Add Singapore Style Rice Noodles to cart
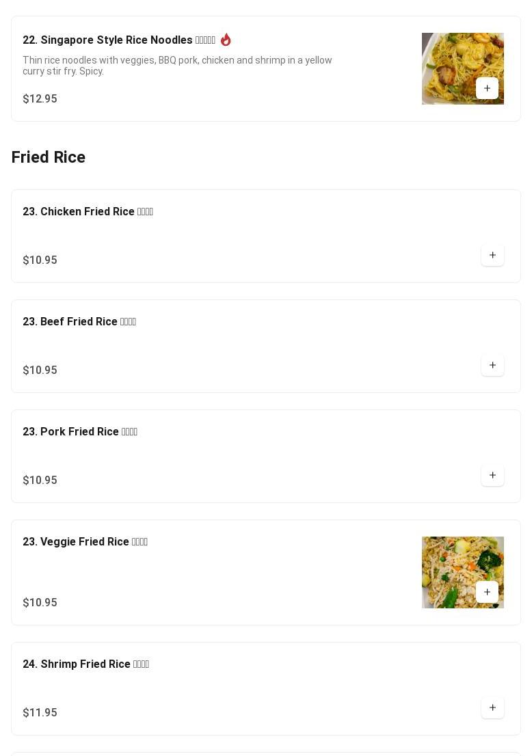The width and height of the screenshot is (532, 756). click(487, 88)
